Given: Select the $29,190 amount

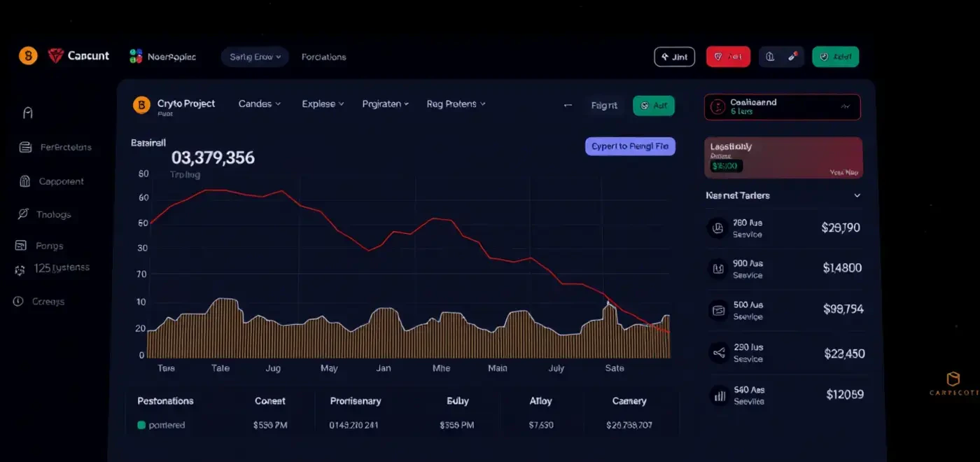Looking at the screenshot, I should click(x=840, y=227).
